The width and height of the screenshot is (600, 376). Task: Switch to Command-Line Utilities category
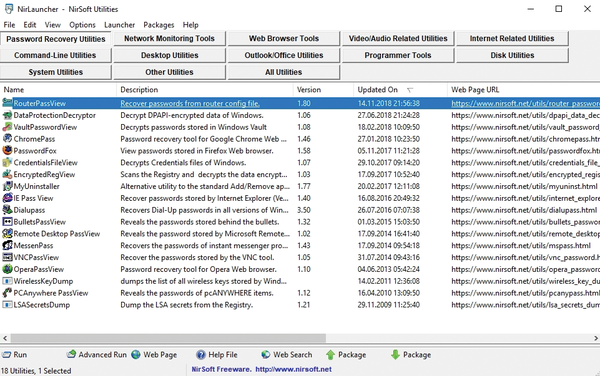(x=55, y=55)
